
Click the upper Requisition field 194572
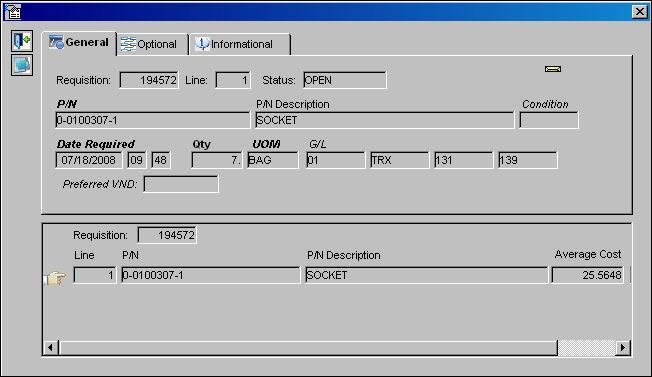coord(149,80)
